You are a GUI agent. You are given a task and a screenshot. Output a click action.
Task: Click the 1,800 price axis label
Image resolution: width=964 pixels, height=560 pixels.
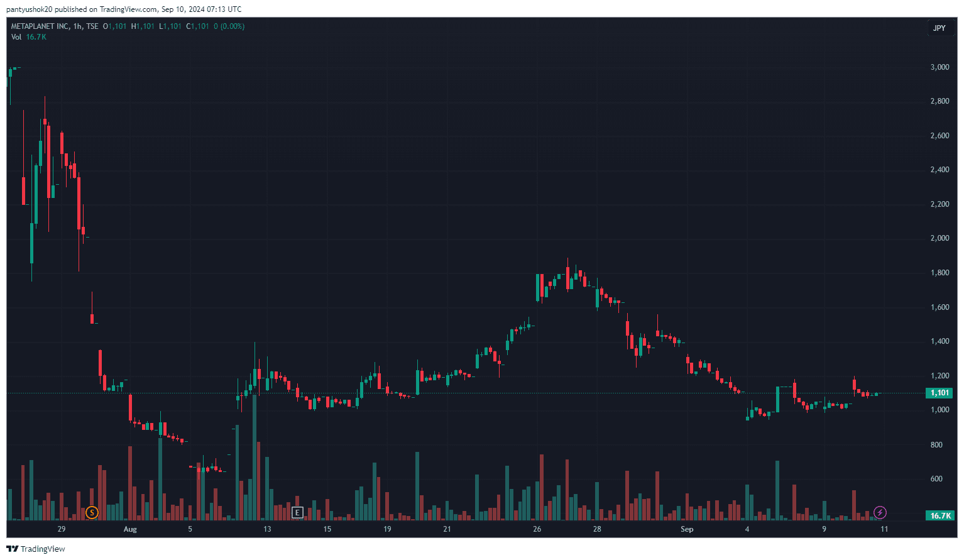click(939, 273)
